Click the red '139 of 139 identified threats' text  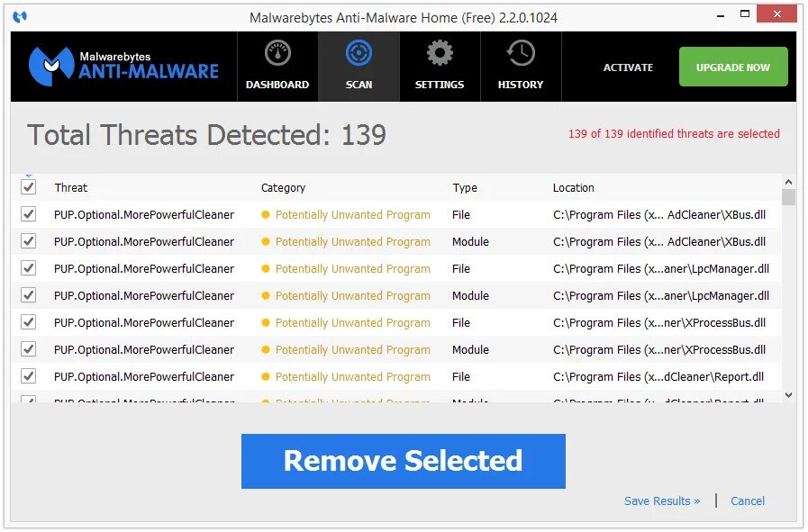pyautogui.click(x=674, y=134)
